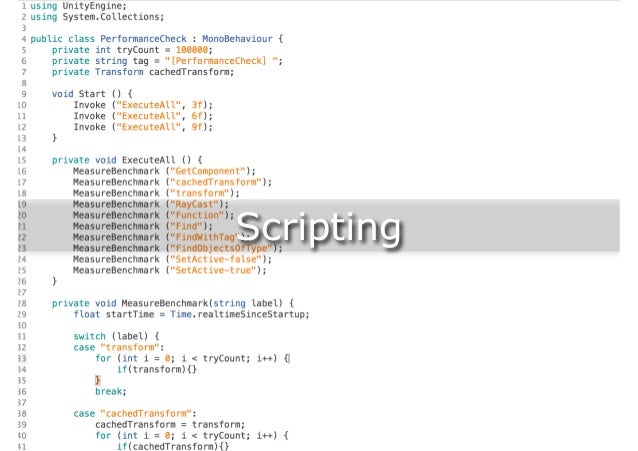
Task: Click the Invoke call with 6f delay
Action: [143, 116]
